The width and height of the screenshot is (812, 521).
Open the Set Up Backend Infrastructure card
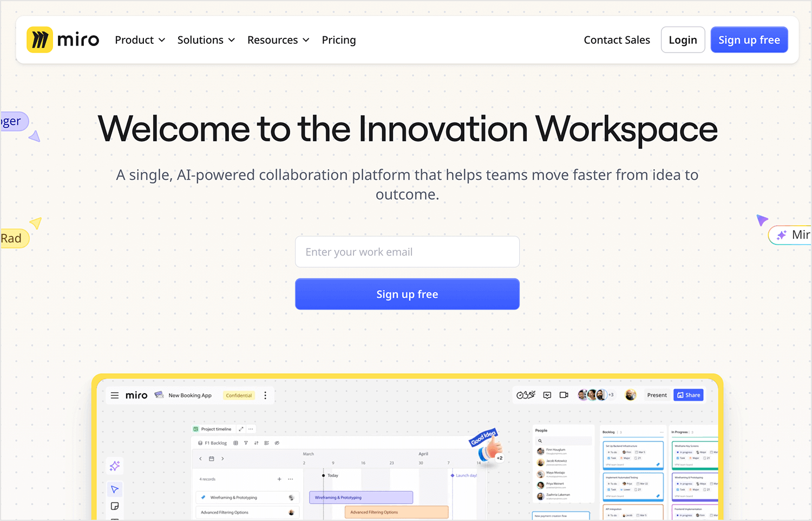coord(633,455)
